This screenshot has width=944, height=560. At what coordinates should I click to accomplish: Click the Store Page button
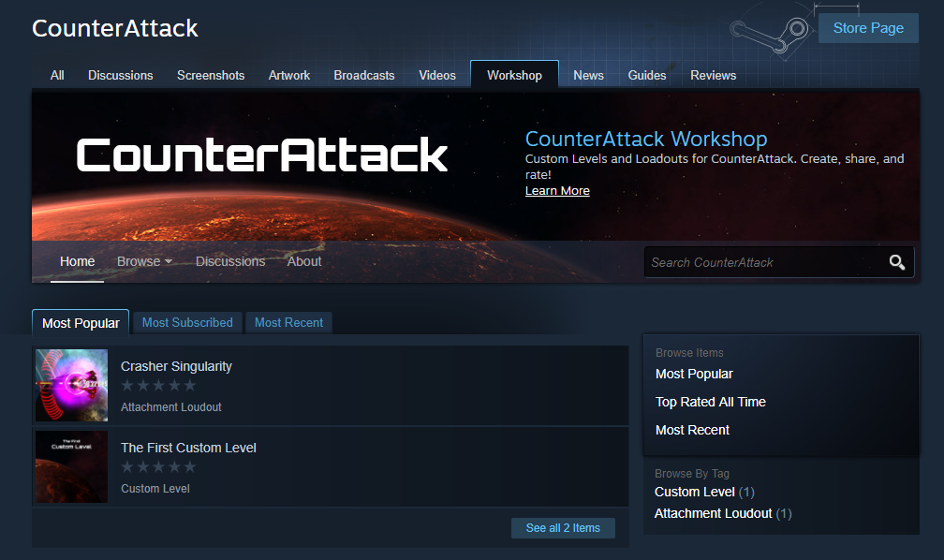[868, 28]
